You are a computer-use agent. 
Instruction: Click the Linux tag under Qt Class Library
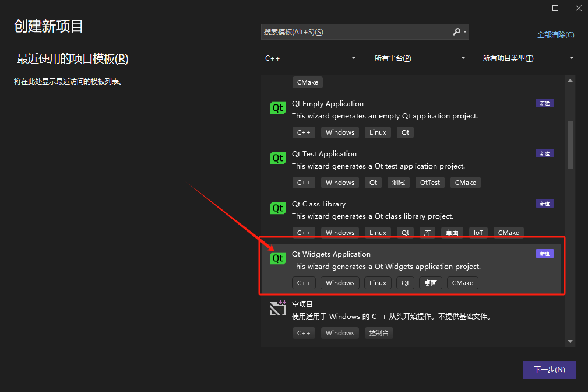tap(378, 233)
